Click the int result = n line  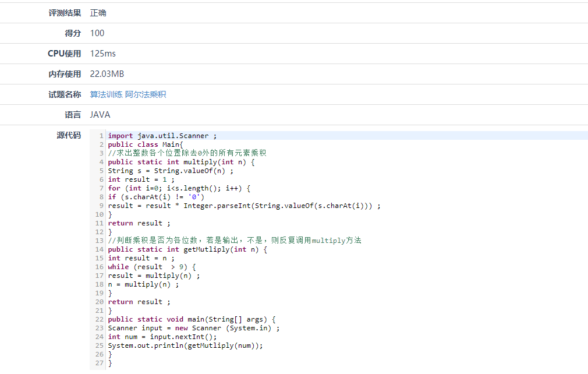[141, 258]
